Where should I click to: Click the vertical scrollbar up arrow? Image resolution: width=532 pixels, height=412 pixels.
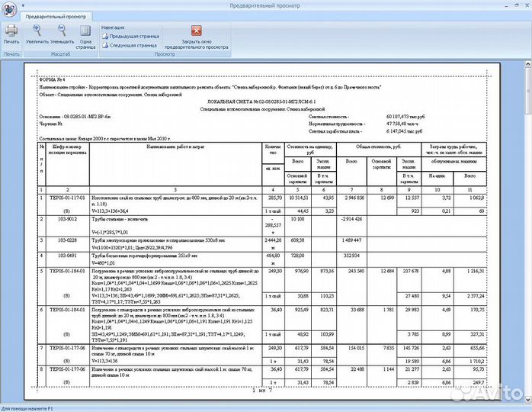528,64
